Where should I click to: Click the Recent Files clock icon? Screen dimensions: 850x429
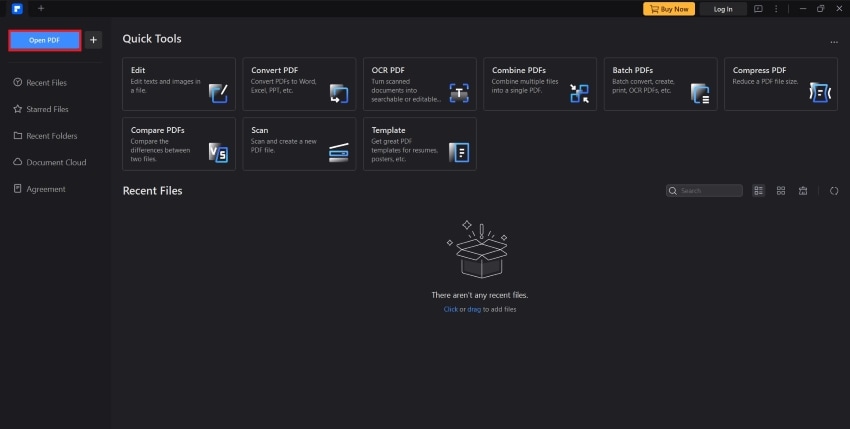18,82
